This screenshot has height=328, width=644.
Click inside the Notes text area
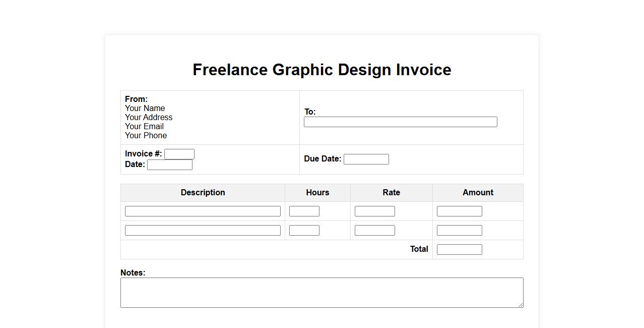pyautogui.click(x=321, y=293)
